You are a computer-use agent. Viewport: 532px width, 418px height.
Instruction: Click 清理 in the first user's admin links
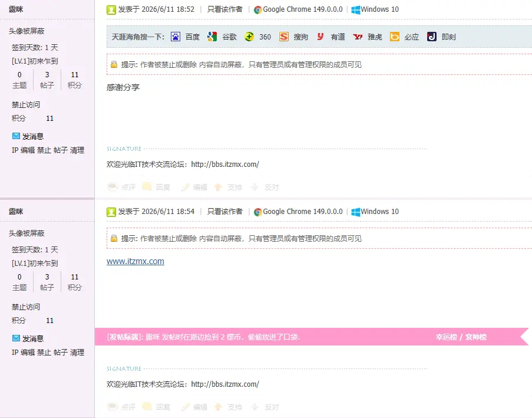coord(77,150)
